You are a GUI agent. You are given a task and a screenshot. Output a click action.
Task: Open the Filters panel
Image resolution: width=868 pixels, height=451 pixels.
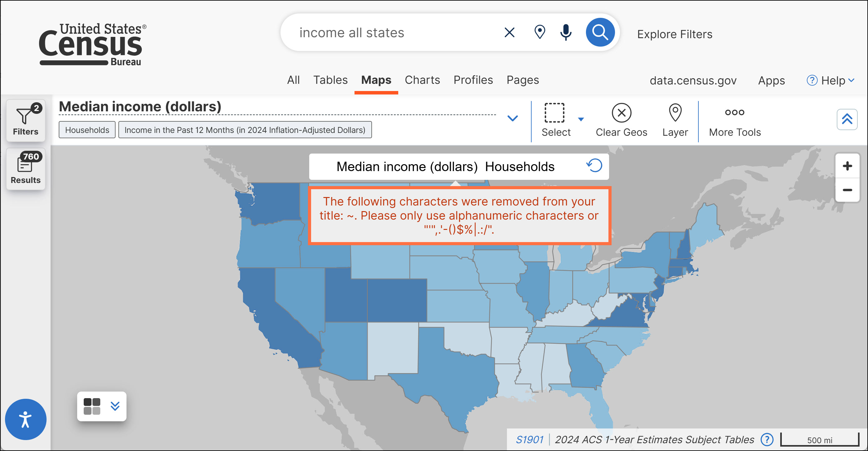click(26, 120)
